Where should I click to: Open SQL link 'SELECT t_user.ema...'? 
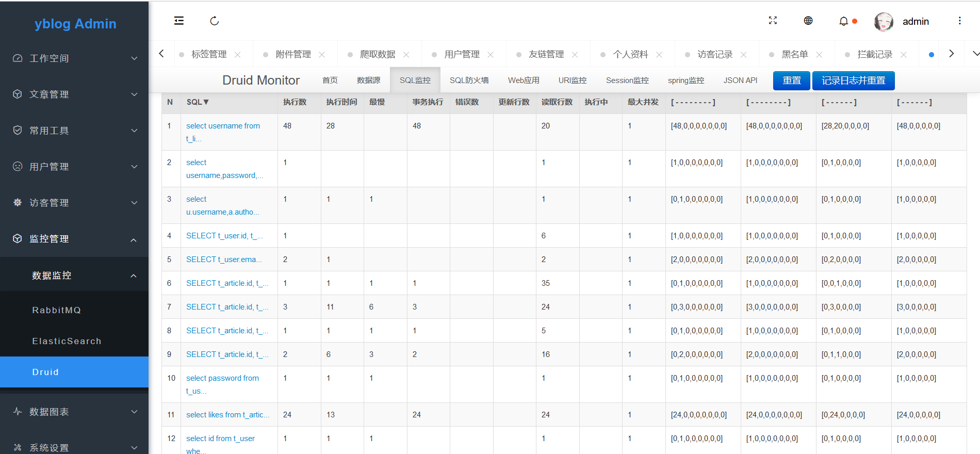[224, 260]
